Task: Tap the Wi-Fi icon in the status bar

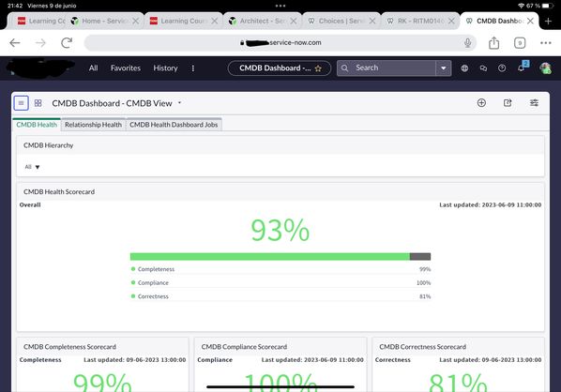Action: [x=521, y=6]
